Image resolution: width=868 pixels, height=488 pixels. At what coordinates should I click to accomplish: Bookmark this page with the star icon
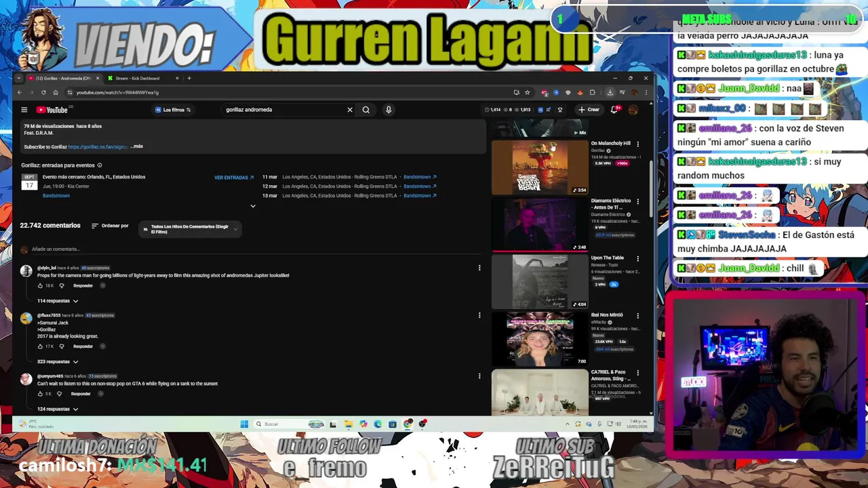[x=527, y=92]
